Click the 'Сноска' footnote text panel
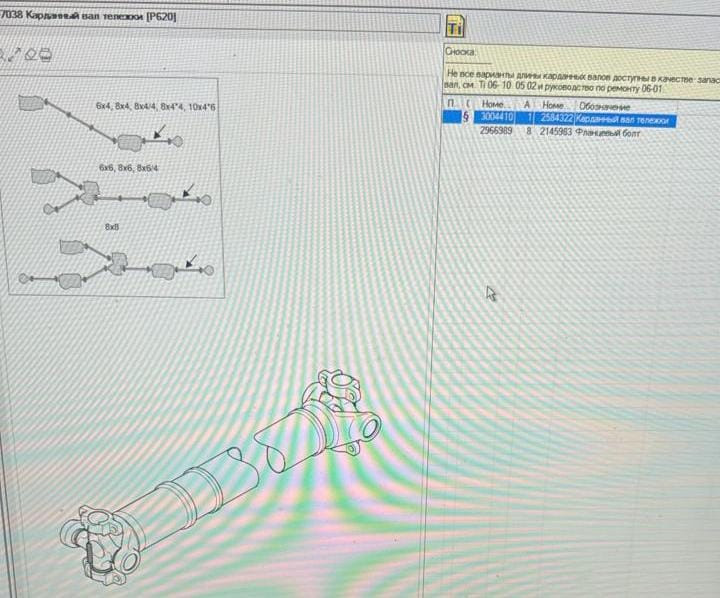720x598 pixels. coord(580,82)
